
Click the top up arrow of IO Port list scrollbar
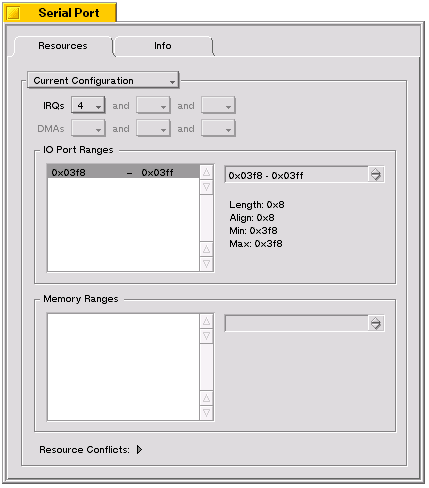pyautogui.click(x=206, y=172)
